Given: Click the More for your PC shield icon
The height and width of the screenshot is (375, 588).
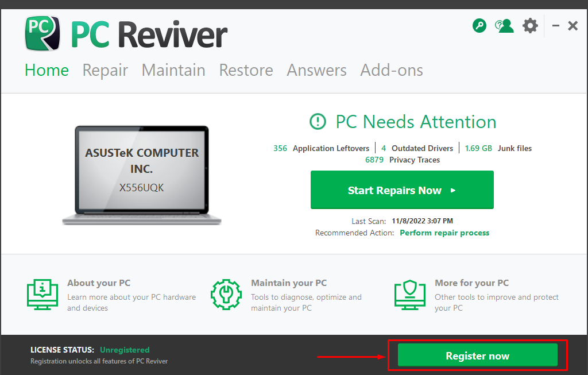Looking at the screenshot, I should pyautogui.click(x=410, y=295).
